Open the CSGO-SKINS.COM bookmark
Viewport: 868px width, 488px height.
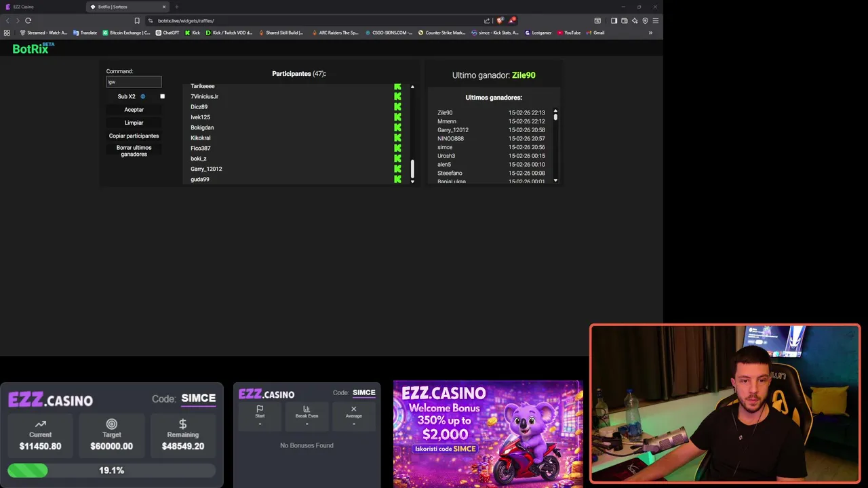click(389, 33)
